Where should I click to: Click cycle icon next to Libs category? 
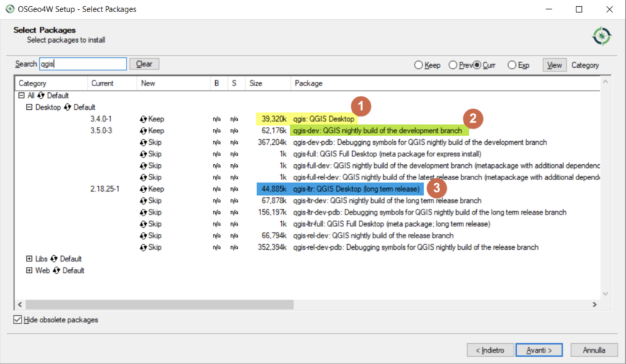pos(54,259)
